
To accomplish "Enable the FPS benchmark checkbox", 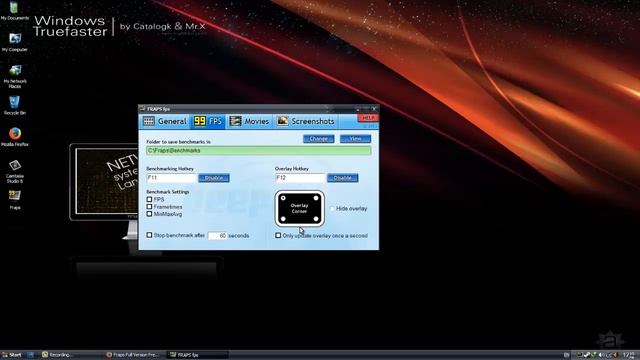I will click(149, 199).
